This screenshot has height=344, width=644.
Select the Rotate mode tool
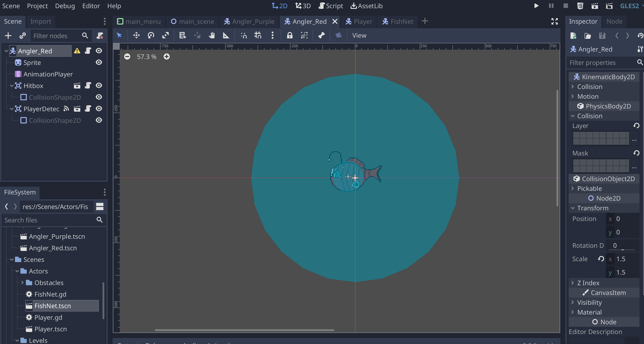point(151,35)
